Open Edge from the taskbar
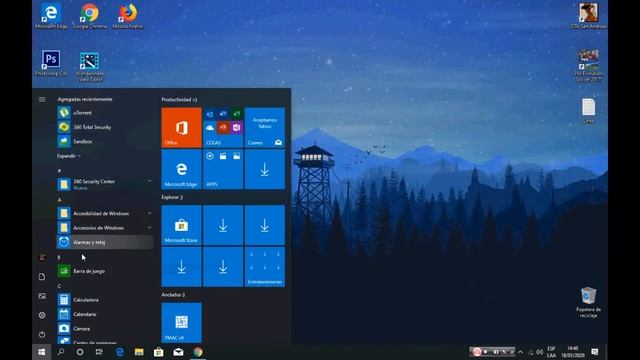The width and height of the screenshot is (640, 360). point(120,352)
